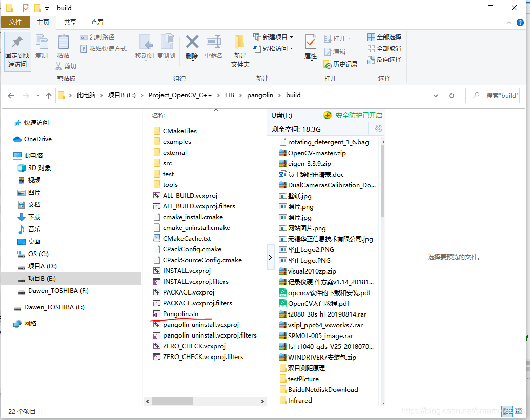The width and height of the screenshot is (530, 420).
Task: Click LIB in the address breadcrumb
Action: click(x=230, y=95)
